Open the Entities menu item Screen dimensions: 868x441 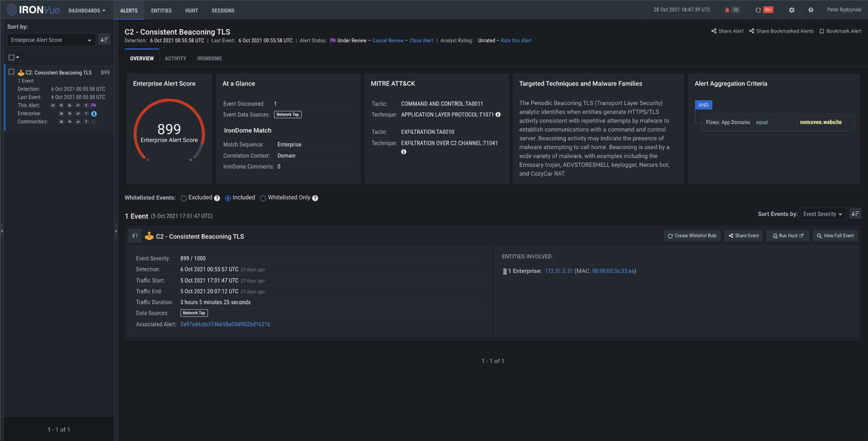(x=161, y=10)
